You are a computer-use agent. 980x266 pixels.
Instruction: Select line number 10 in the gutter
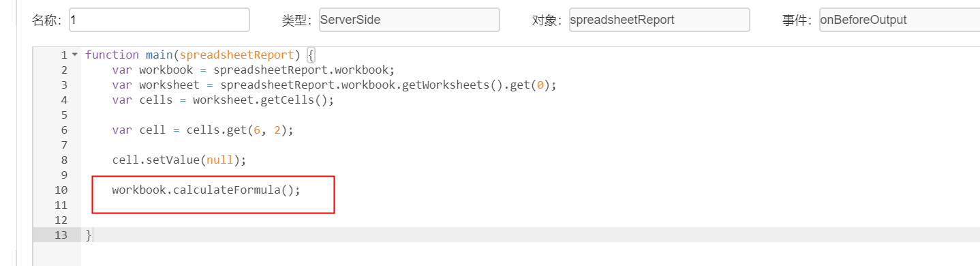tap(61, 190)
